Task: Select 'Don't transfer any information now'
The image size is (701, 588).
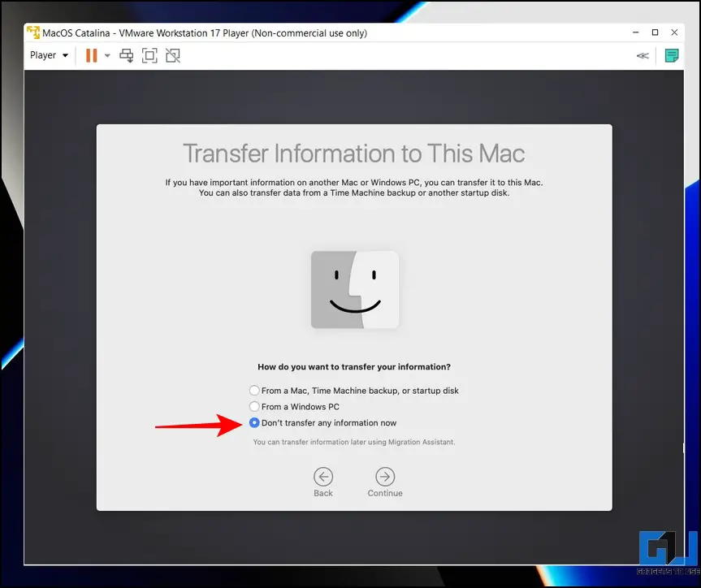Action: pyautogui.click(x=255, y=423)
